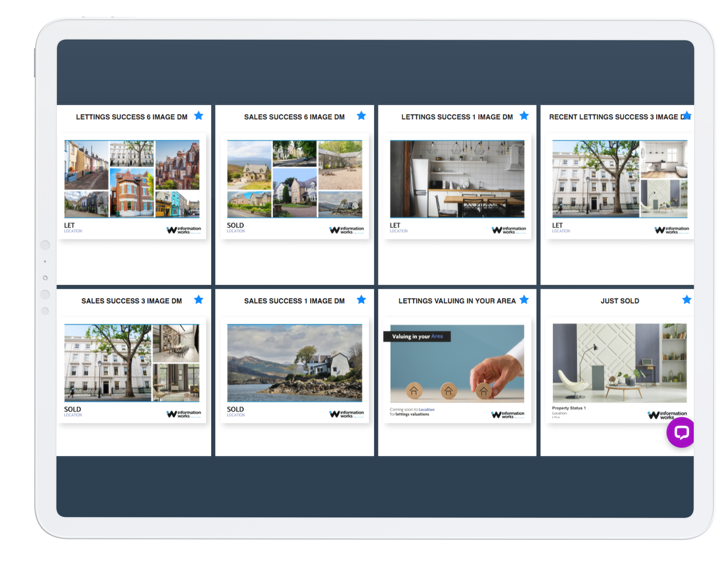Click the Sales Success 1 Image DM title
The width and height of the screenshot is (728, 575).
(294, 301)
